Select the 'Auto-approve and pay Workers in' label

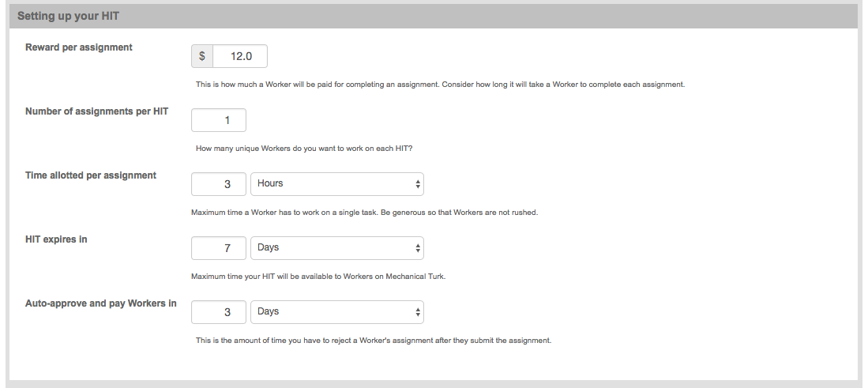(101, 303)
